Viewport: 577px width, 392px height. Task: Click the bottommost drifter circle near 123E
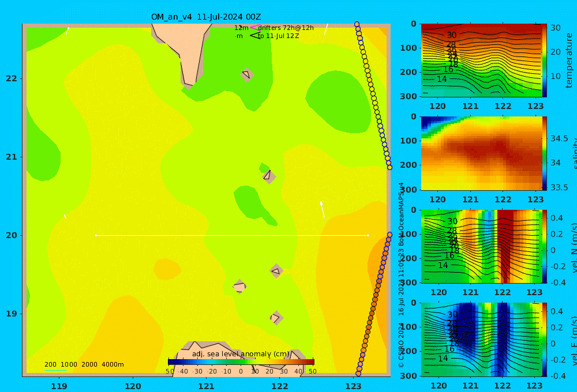(358, 374)
